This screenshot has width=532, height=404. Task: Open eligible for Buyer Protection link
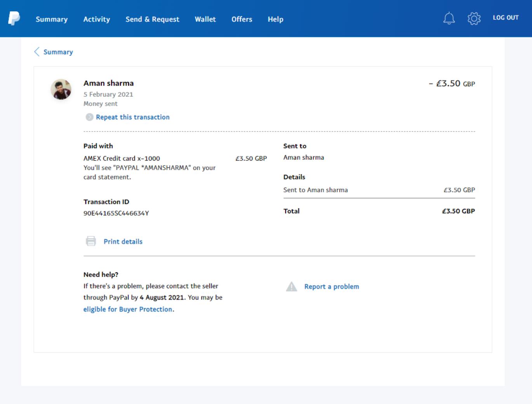(x=128, y=309)
